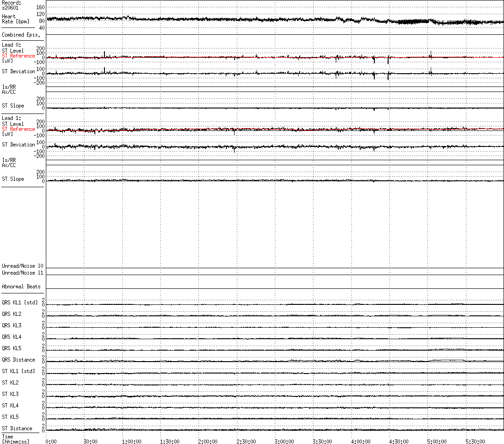
Task: Select the QRS KL1 [std] label
Action: (x=20, y=303)
